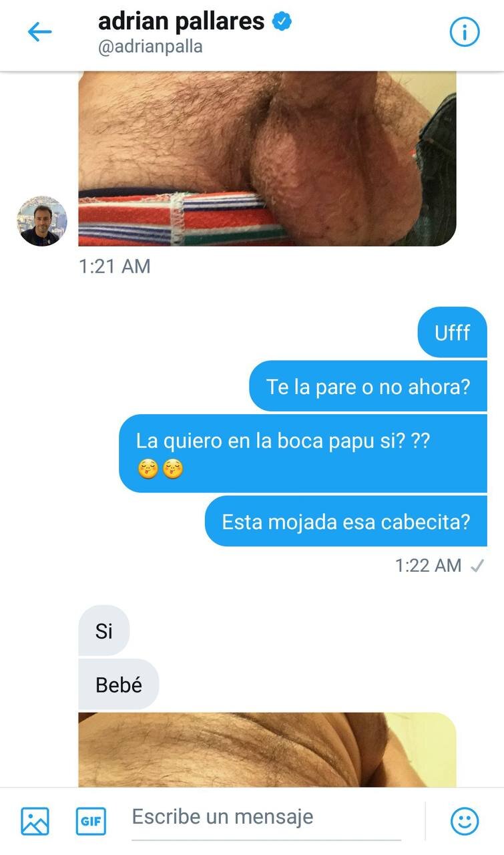This screenshot has width=504, height=855.
Task: Tap the 1:22 AM timestamp
Action: point(429,566)
